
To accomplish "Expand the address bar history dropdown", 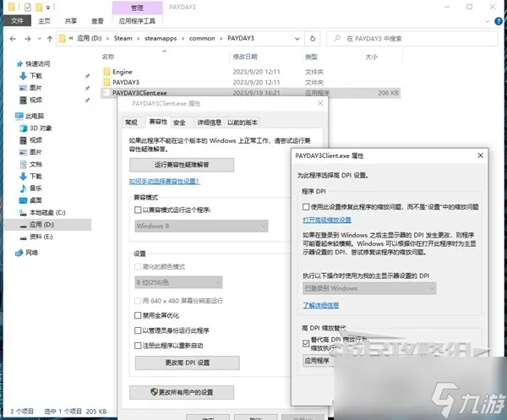I will tap(297, 39).
